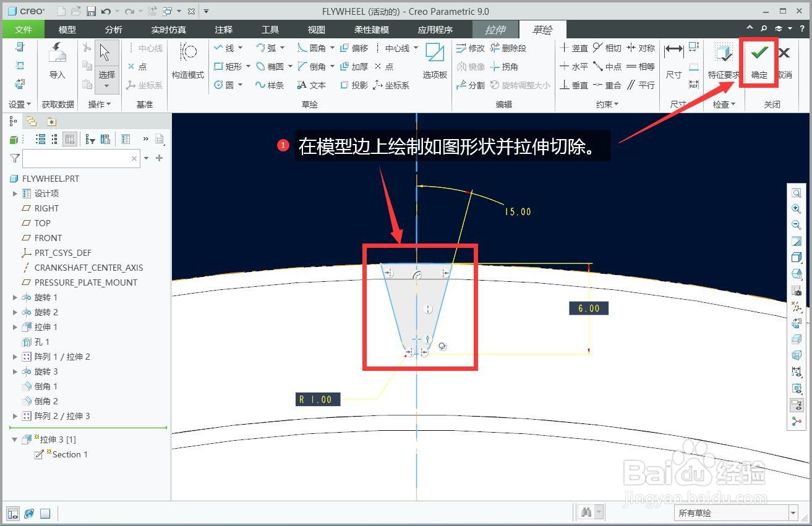The height and width of the screenshot is (526, 812).
Task: Collapse the 拉伸 3 [1] tree node
Action: point(15,439)
